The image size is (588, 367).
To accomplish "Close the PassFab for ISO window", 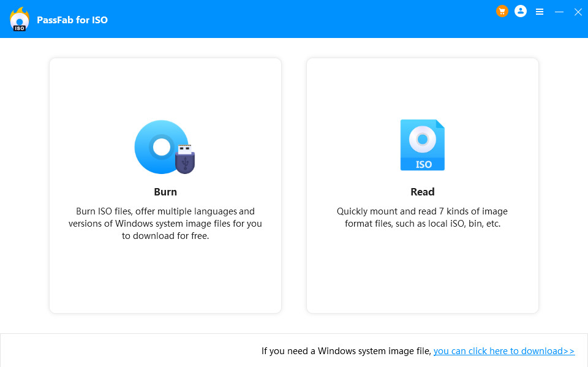I will coord(578,12).
